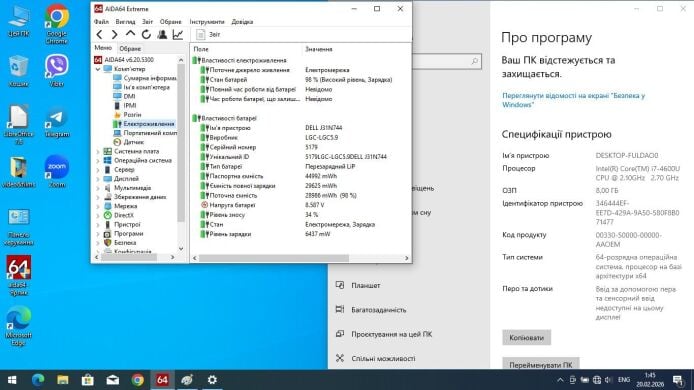Screen dimensions: 694x390
Task: Click the Напруга батареї row
Action: 300,205
